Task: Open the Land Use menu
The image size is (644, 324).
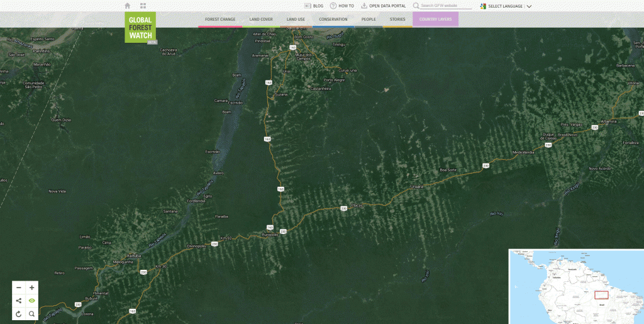Action: (x=296, y=20)
